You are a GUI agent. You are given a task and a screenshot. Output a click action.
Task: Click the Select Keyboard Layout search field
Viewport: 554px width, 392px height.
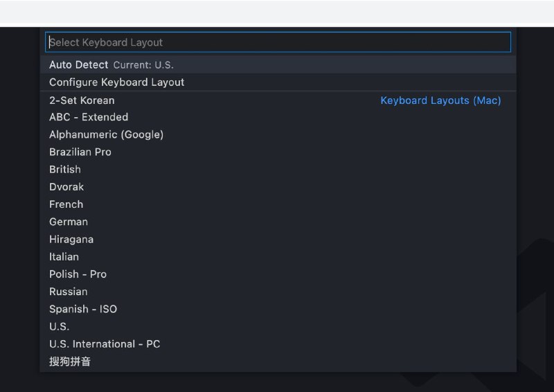point(277,42)
